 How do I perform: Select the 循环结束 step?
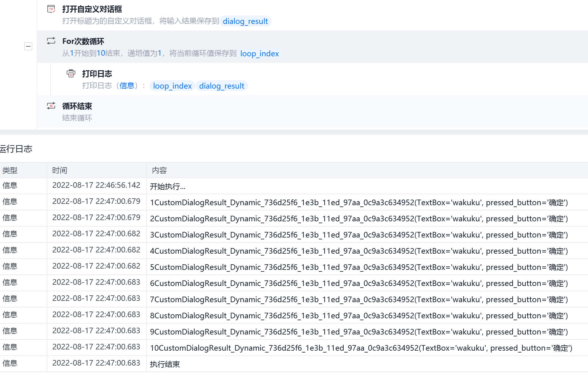[77, 106]
